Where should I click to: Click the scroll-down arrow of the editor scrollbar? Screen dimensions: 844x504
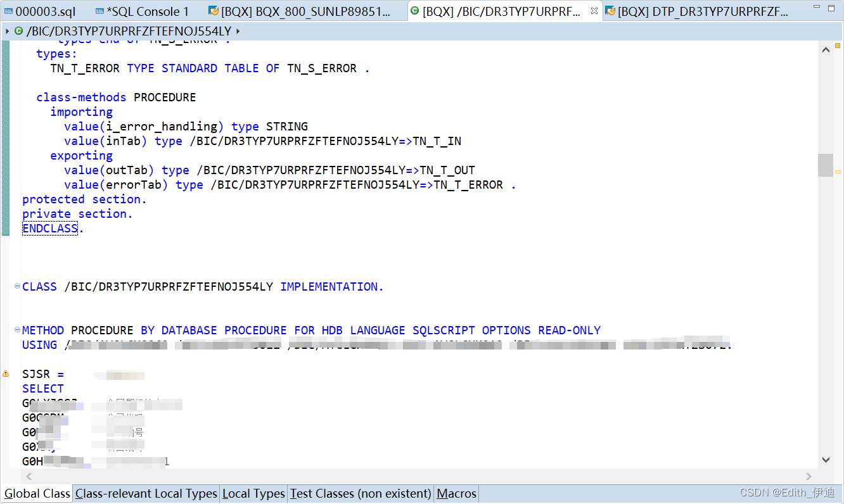tap(826, 460)
